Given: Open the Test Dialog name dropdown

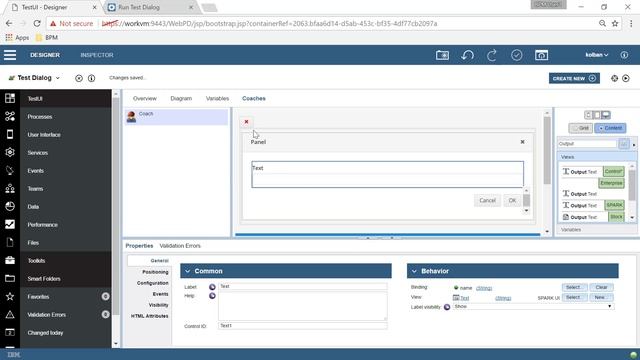Looking at the screenshot, I should [58, 78].
